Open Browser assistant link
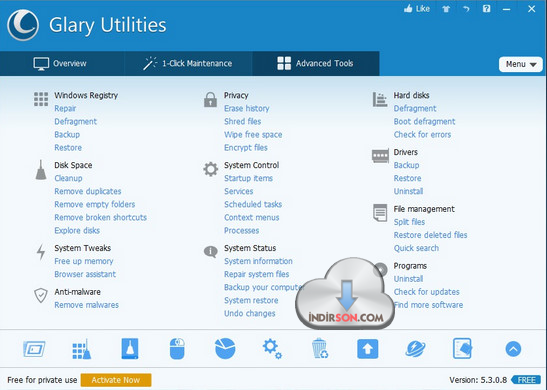The width and height of the screenshot is (547, 390). pos(85,274)
